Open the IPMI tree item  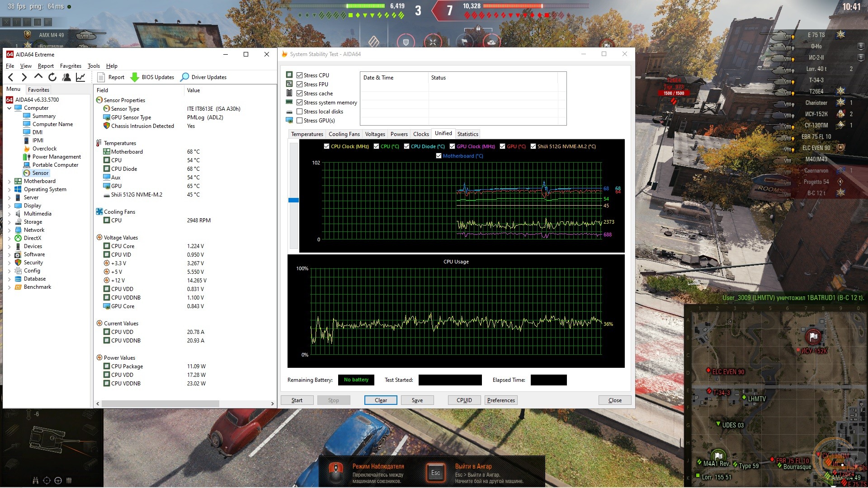33,141
